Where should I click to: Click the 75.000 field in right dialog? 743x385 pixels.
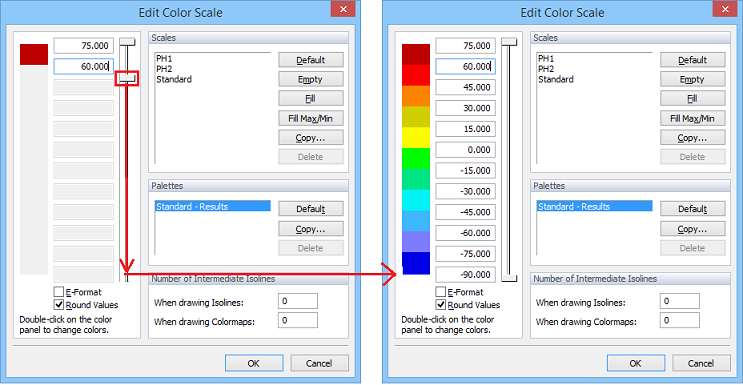pyautogui.click(x=465, y=46)
